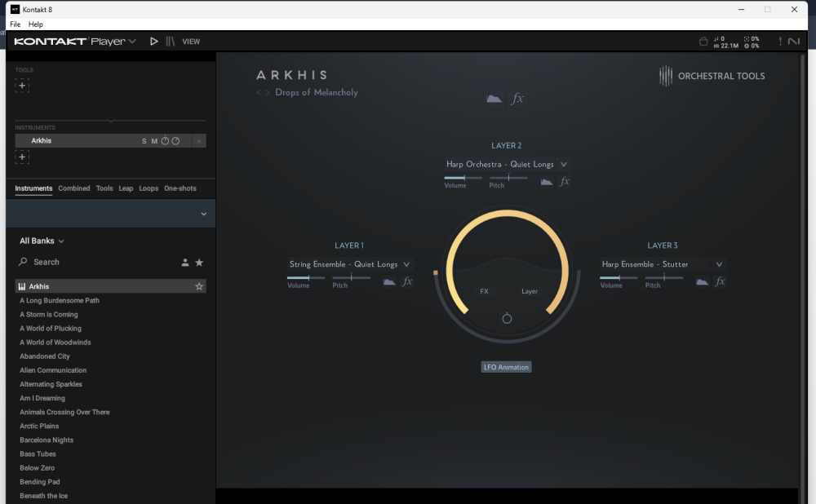Image resolution: width=816 pixels, height=504 pixels.
Task: Expand the browser filter panel chevron
Action: click(203, 214)
